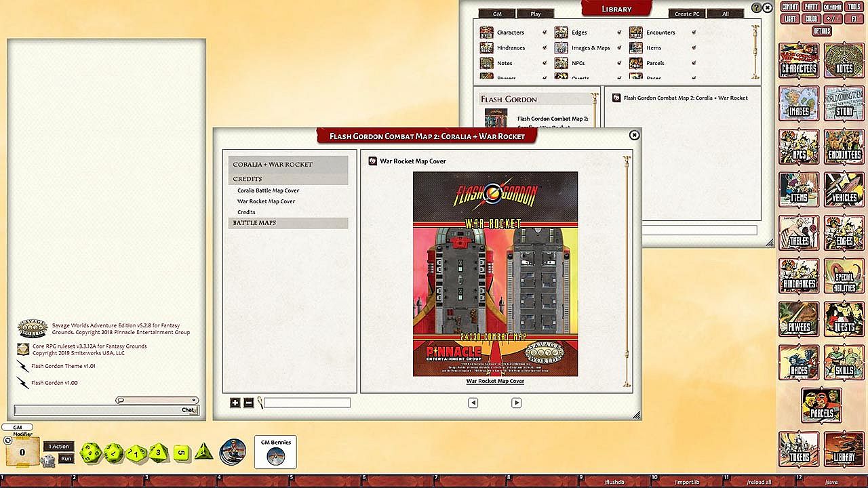Screen dimensions: 868x488
Task: Open the Combat tracker button
Action: pyautogui.click(x=790, y=7)
